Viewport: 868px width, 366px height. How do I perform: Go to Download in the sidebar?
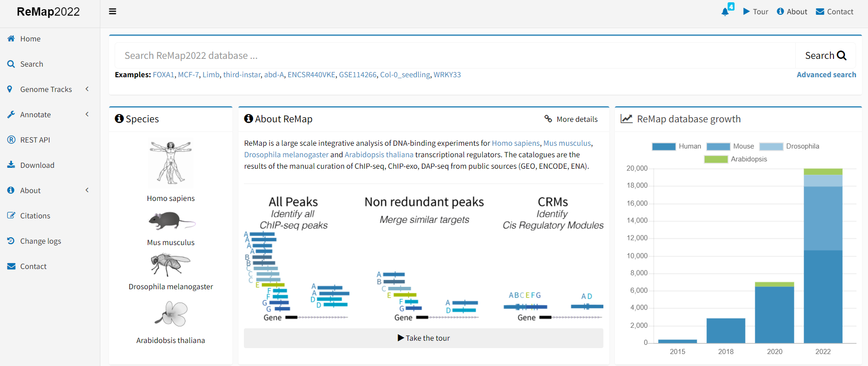[37, 166]
